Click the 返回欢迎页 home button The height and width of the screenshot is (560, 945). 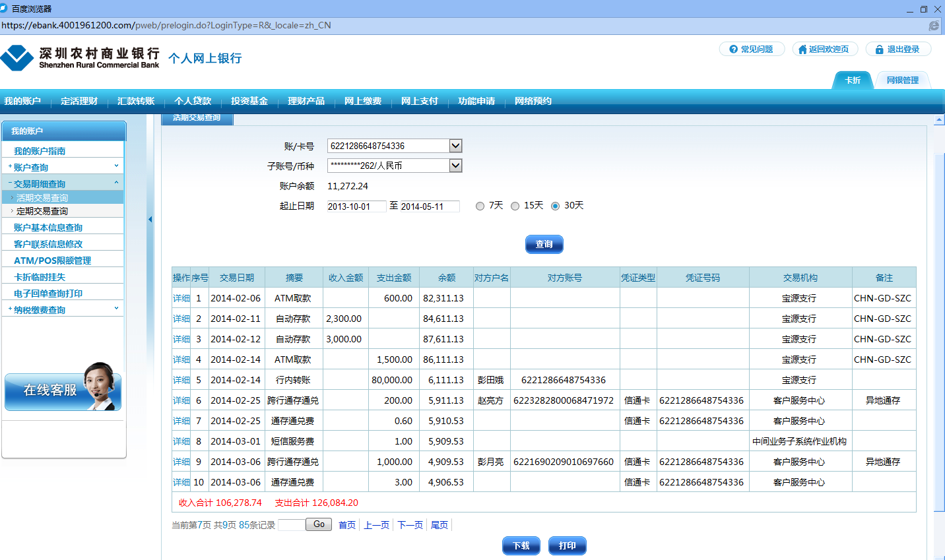(824, 49)
